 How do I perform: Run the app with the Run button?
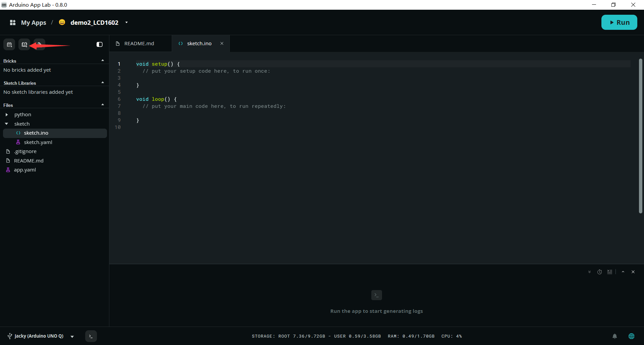pyautogui.click(x=619, y=22)
